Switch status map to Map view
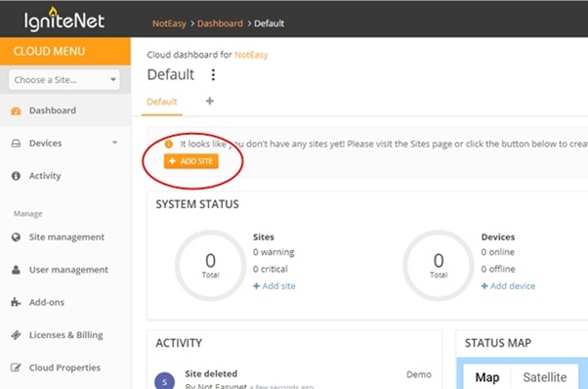The width and height of the screenshot is (588, 389). click(487, 377)
